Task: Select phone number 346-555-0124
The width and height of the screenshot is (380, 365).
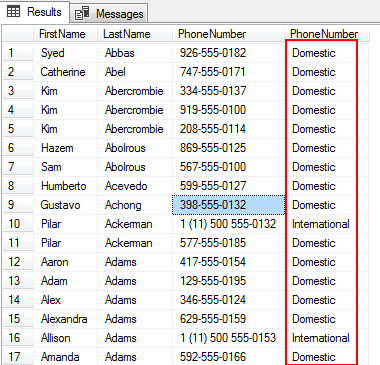Action: (228, 300)
